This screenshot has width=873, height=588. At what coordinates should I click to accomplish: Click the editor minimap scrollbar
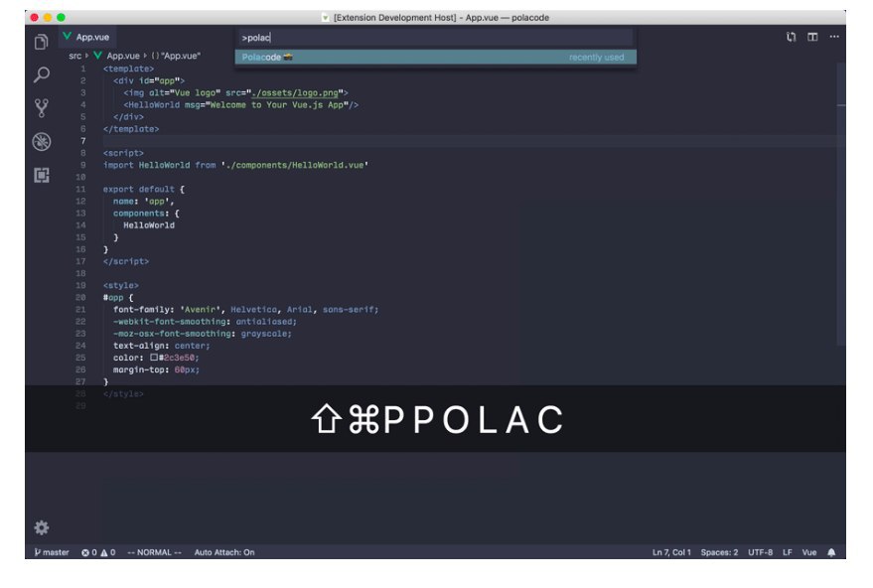pos(840,204)
